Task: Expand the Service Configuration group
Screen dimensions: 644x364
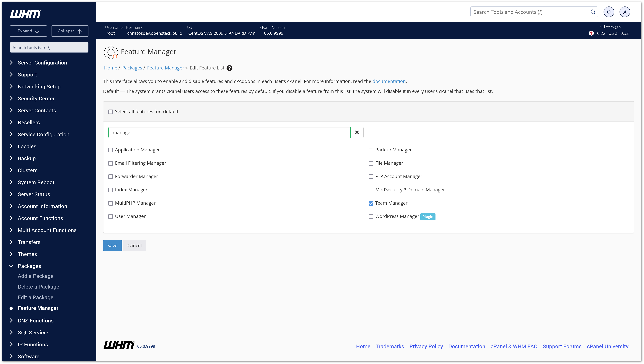Action: 43,134
